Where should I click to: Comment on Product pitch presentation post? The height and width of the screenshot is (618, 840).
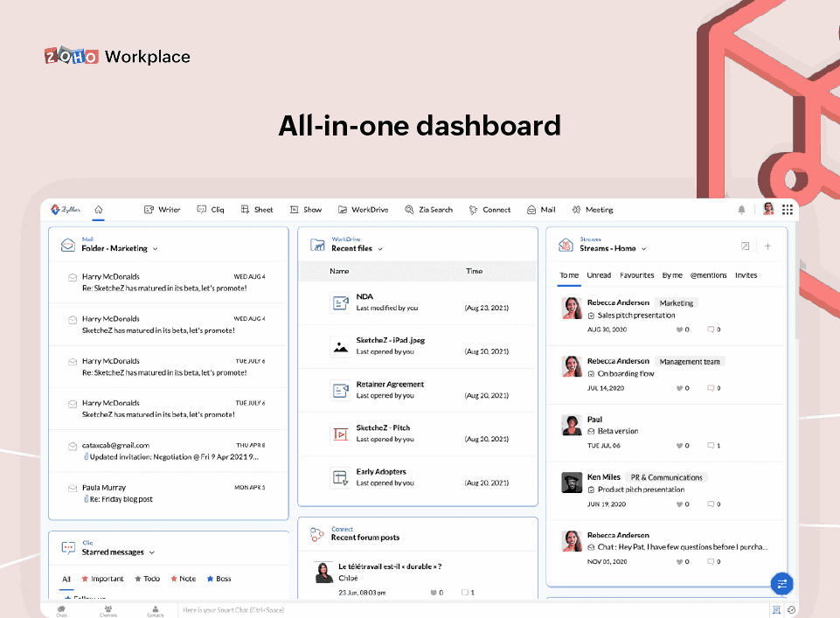point(711,504)
